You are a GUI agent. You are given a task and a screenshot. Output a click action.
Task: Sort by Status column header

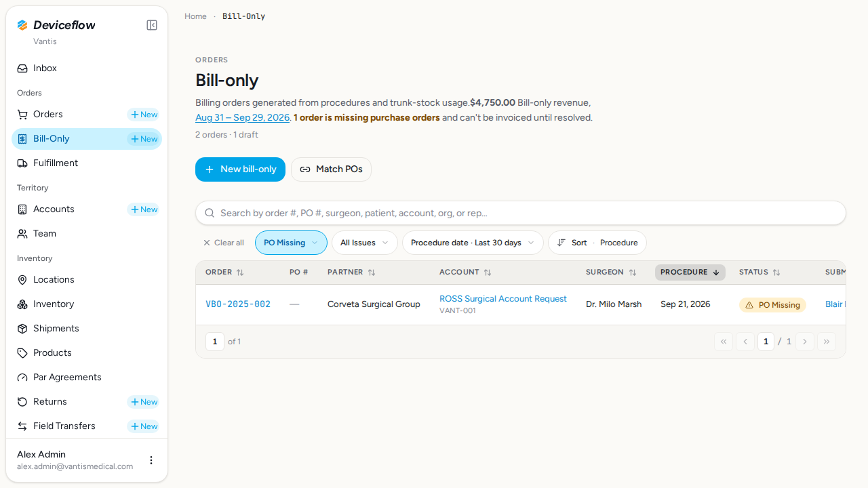pyautogui.click(x=759, y=272)
